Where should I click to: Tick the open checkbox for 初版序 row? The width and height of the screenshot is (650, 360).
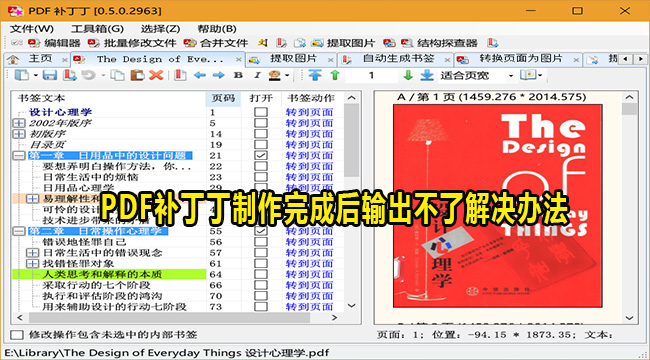[261, 134]
